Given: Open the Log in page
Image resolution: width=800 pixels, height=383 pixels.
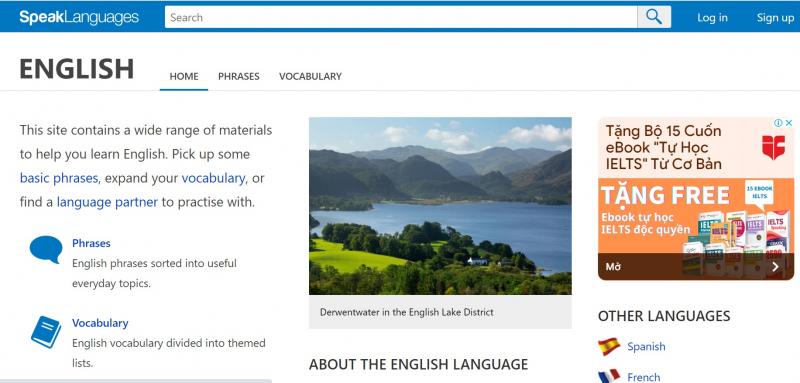Looking at the screenshot, I should point(712,17).
